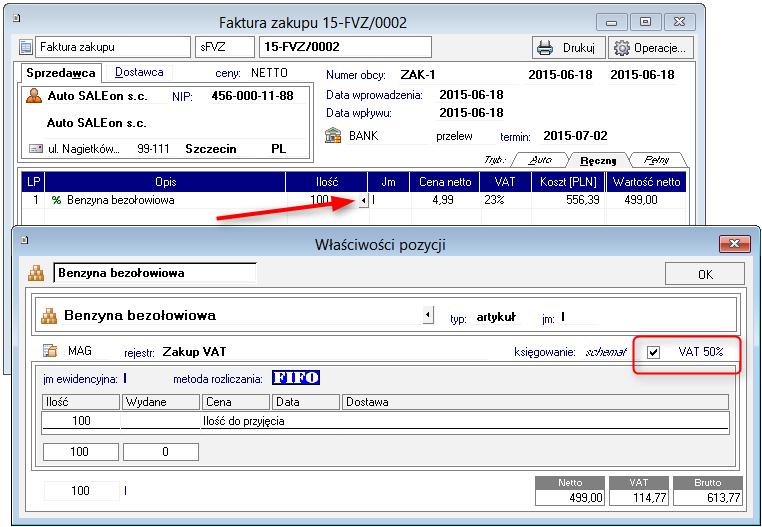Click the Dostawa column header in the dialog

tap(535, 402)
